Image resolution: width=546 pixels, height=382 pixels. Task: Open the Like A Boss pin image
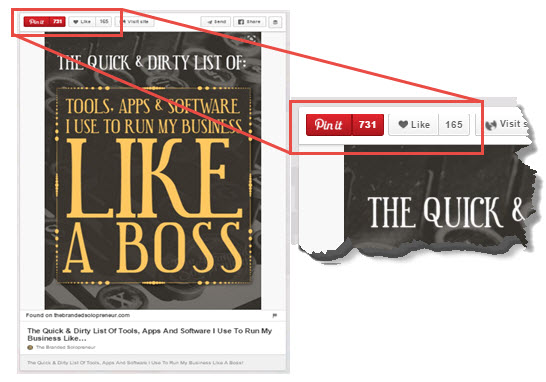click(153, 171)
